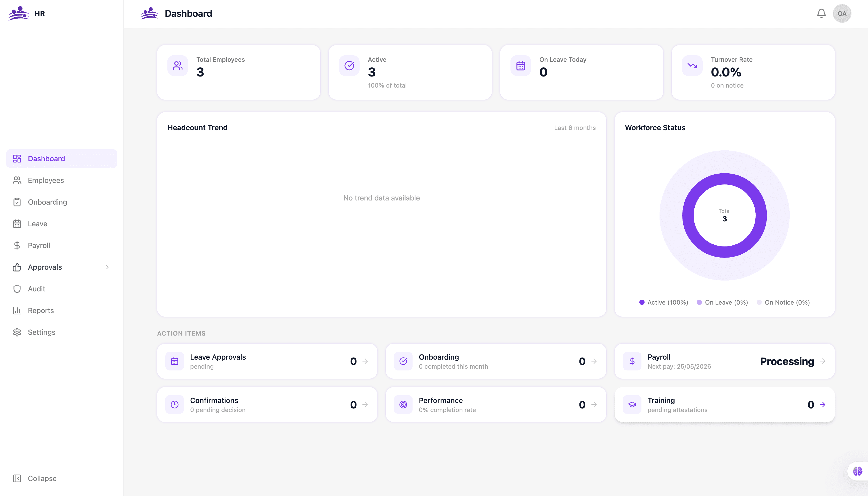This screenshot has height=496, width=868.
Task: Open the notifications bell icon
Action: pyautogui.click(x=821, y=13)
